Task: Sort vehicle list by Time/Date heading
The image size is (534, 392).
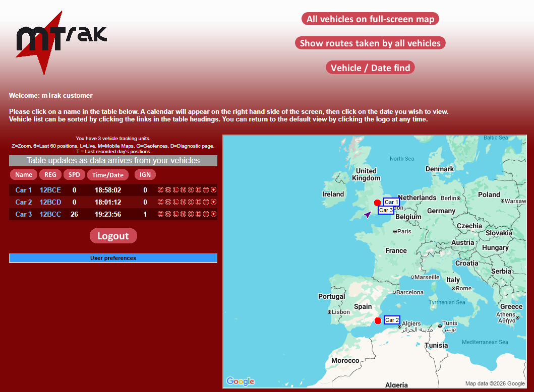Action: click(107, 175)
